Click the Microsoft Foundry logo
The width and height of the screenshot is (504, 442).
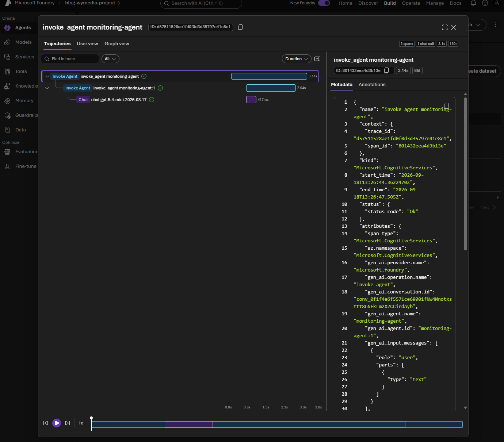point(8,3)
